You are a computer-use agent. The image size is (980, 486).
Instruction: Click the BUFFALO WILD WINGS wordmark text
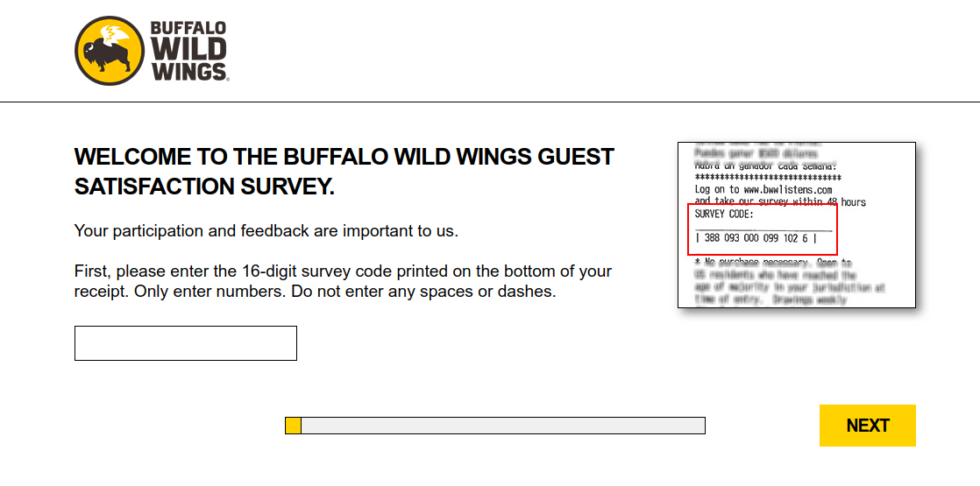click(x=188, y=52)
